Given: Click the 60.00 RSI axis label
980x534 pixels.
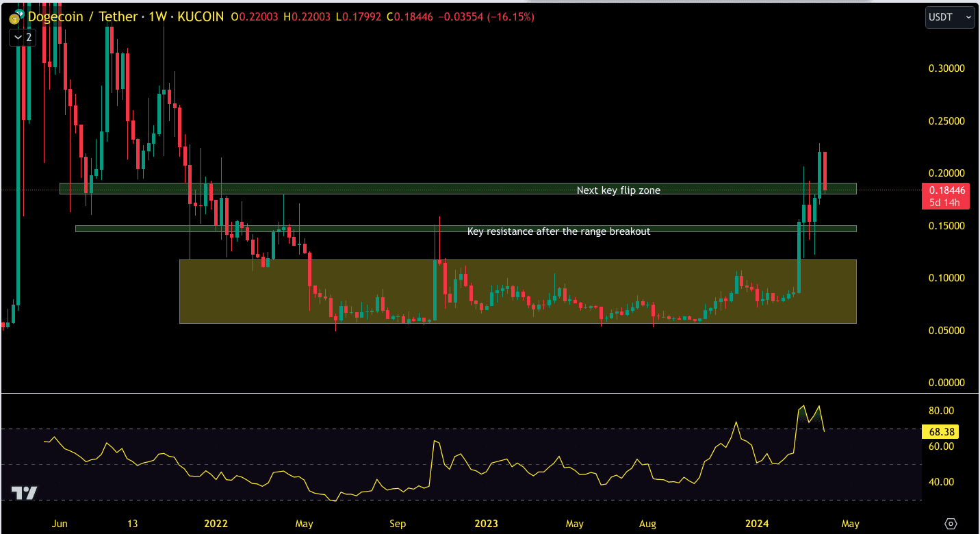Looking at the screenshot, I should (941, 446).
